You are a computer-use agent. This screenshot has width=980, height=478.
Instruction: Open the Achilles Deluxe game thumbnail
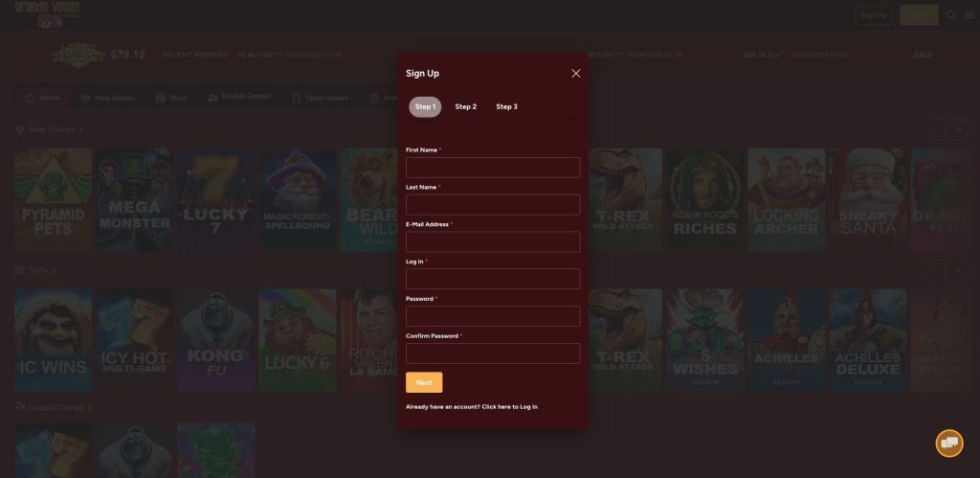tap(867, 340)
